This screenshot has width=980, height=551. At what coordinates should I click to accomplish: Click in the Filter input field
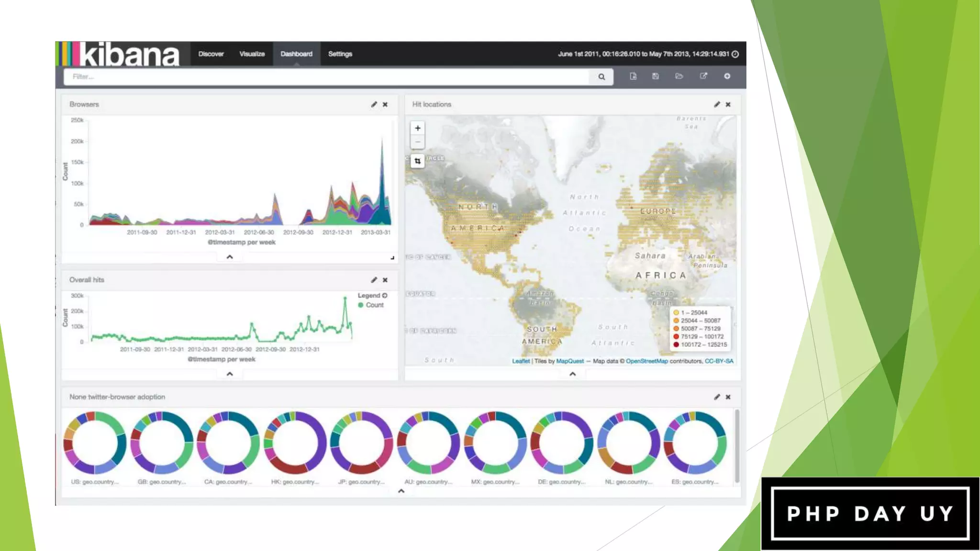pos(325,77)
